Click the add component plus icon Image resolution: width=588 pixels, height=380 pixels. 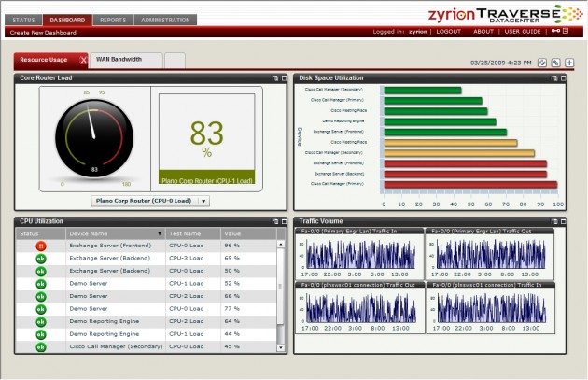(x=569, y=63)
